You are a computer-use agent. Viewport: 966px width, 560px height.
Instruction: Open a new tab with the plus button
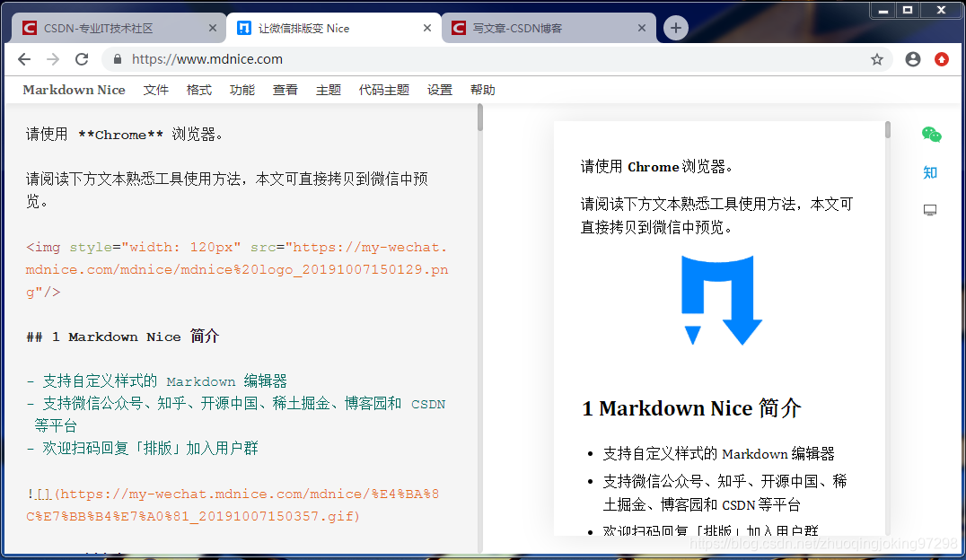click(675, 28)
